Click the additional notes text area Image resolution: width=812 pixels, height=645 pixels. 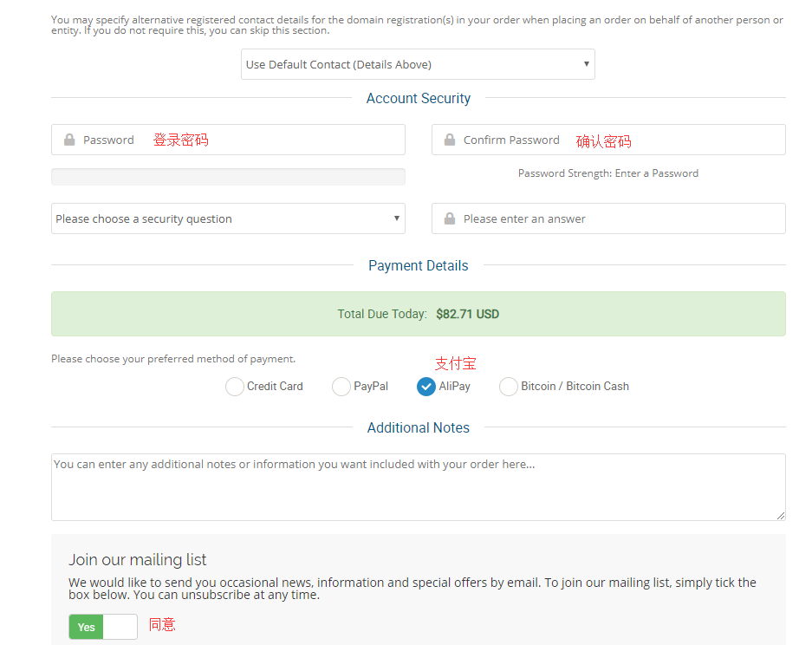(x=419, y=487)
